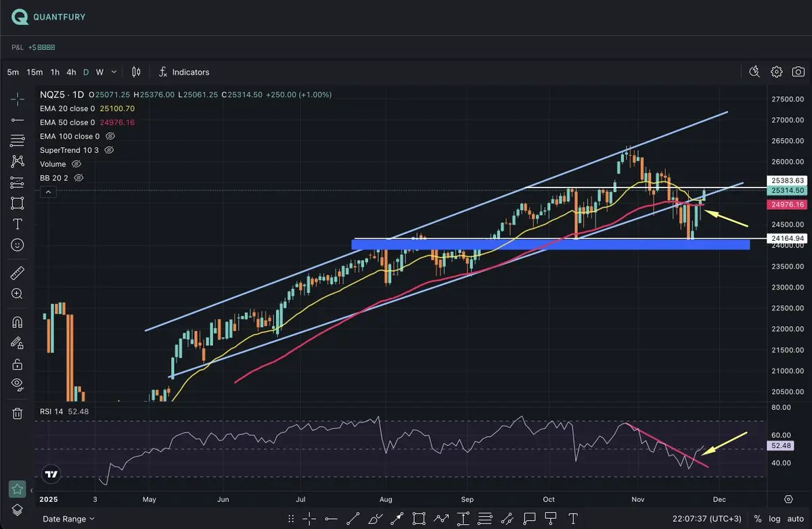The image size is (812, 529).
Task: Show the hidden SuperTrend 10 3 indicator
Action: tap(110, 150)
